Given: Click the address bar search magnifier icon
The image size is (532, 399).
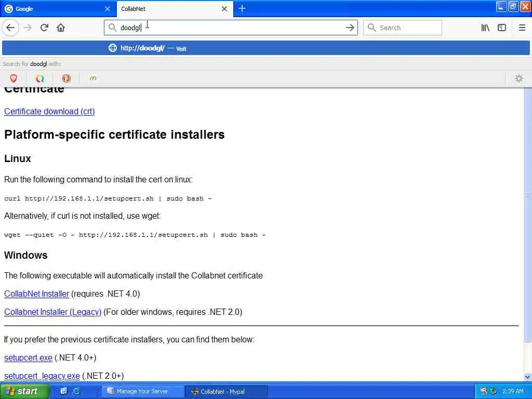Looking at the screenshot, I should click(112, 28).
